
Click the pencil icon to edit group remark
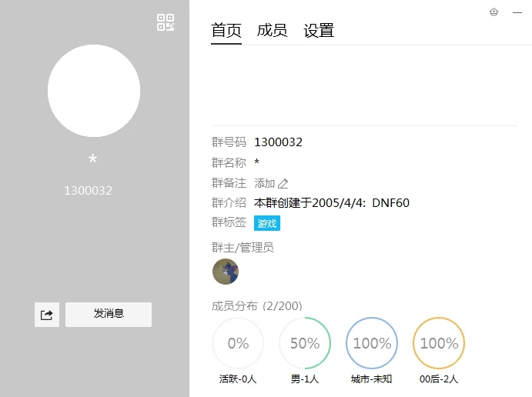click(283, 183)
